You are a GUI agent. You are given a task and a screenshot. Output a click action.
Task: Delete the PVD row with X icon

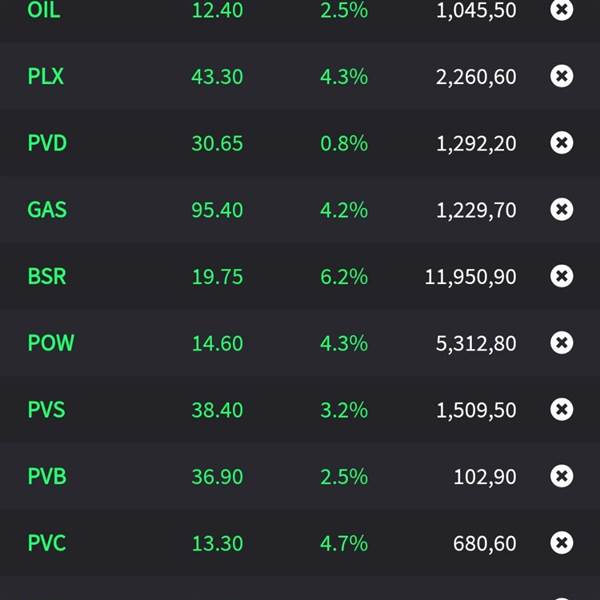(562, 143)
